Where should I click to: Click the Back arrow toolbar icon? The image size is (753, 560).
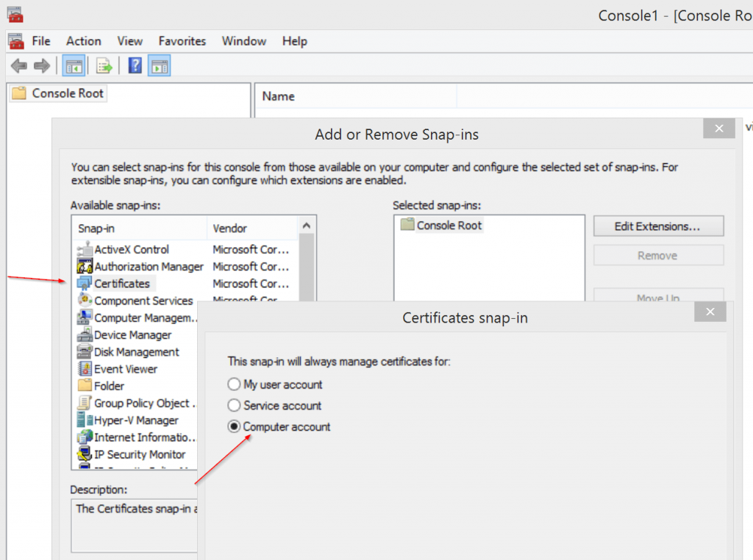[19, 65]
